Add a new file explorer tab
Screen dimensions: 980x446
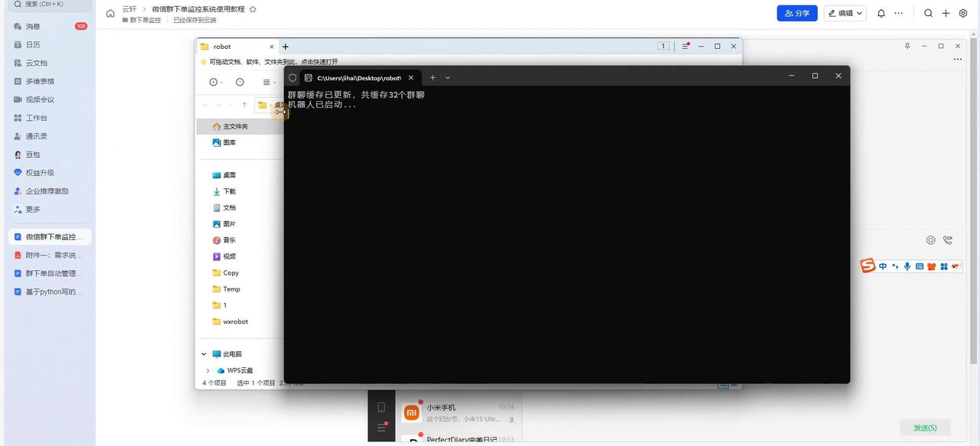[286, 47]
